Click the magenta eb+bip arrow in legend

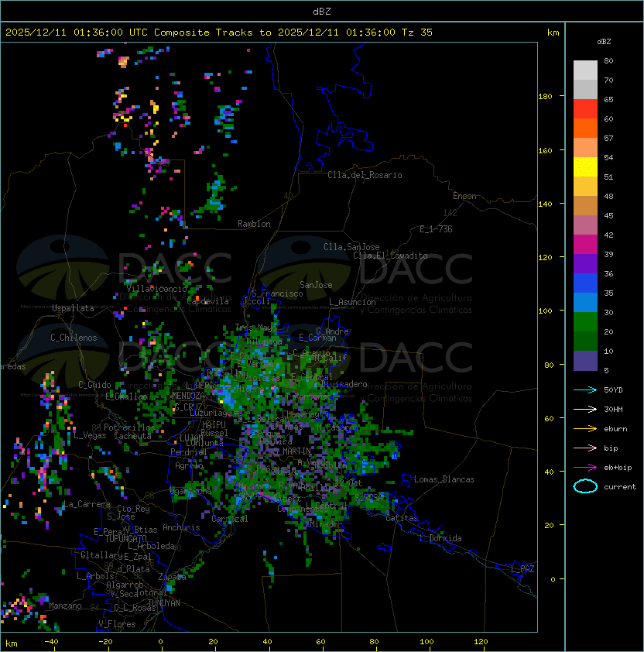(585, 468)
